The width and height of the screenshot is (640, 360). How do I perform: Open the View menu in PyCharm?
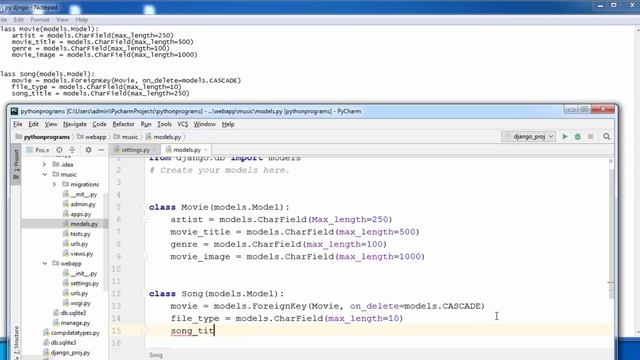51,124
